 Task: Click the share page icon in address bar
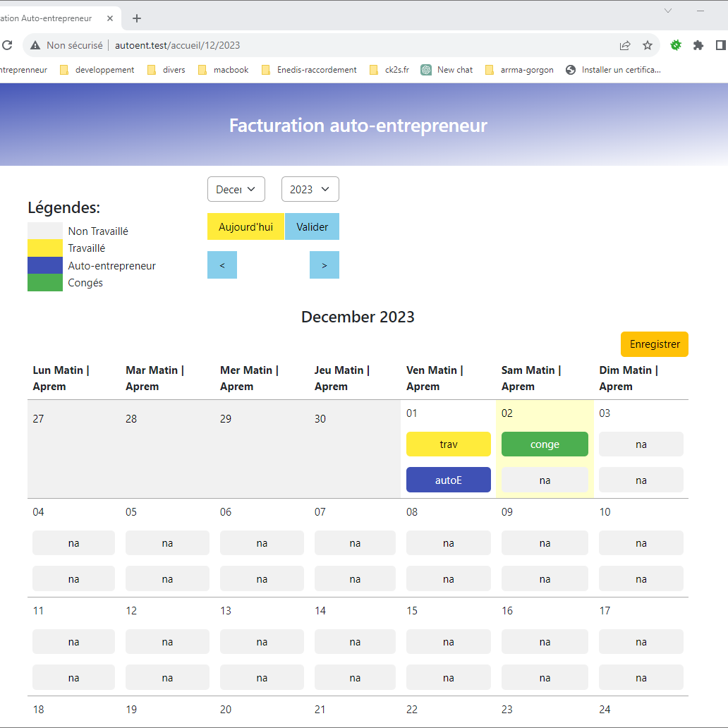pyautogui.click(x=624, y=45)
